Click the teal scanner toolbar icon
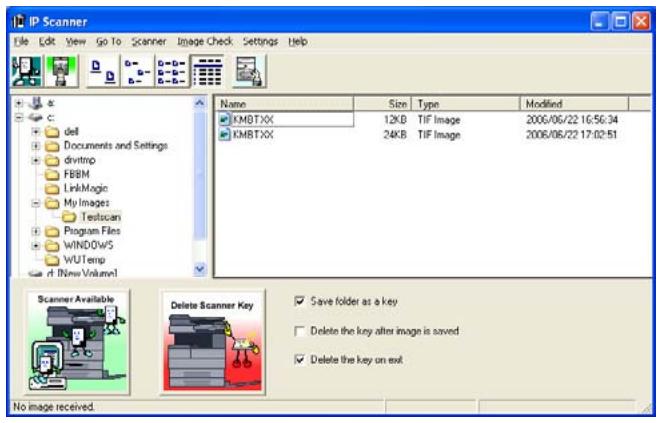The width and height of the screenshot is (657, 423). click(x=26, y=71)
